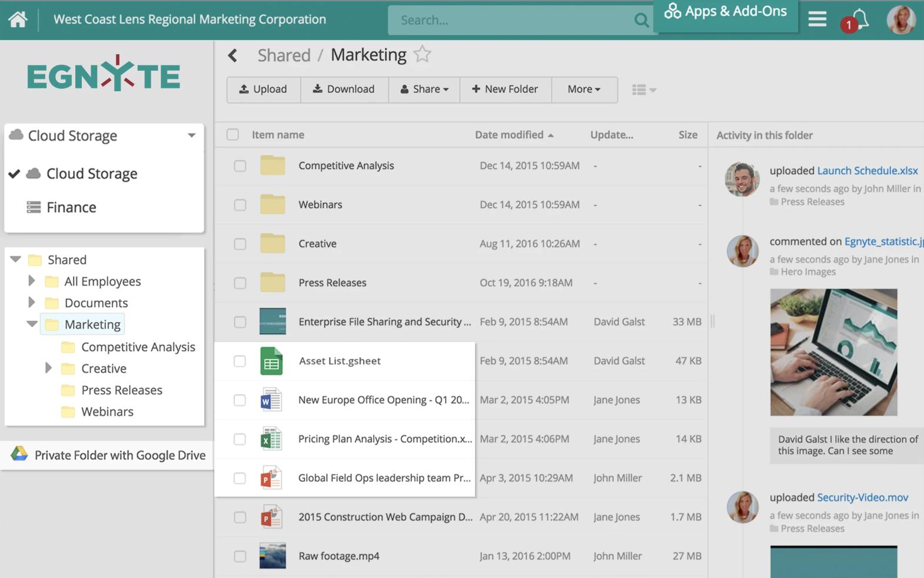Go to the home icon
The image size is (924, 578).
click(x=18, y=19)
